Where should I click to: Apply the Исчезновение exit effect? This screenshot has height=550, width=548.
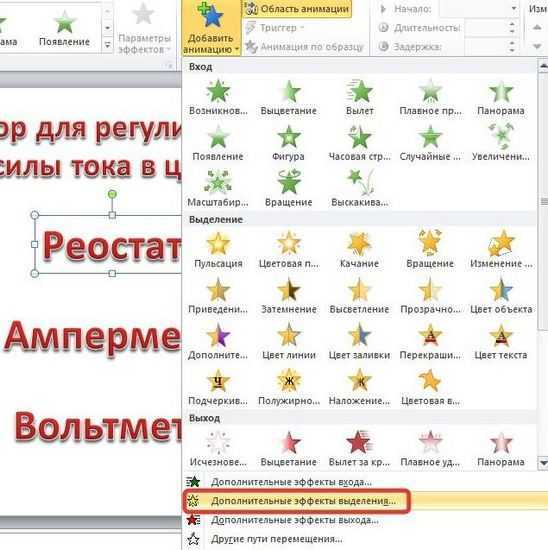tap(218, 448)
